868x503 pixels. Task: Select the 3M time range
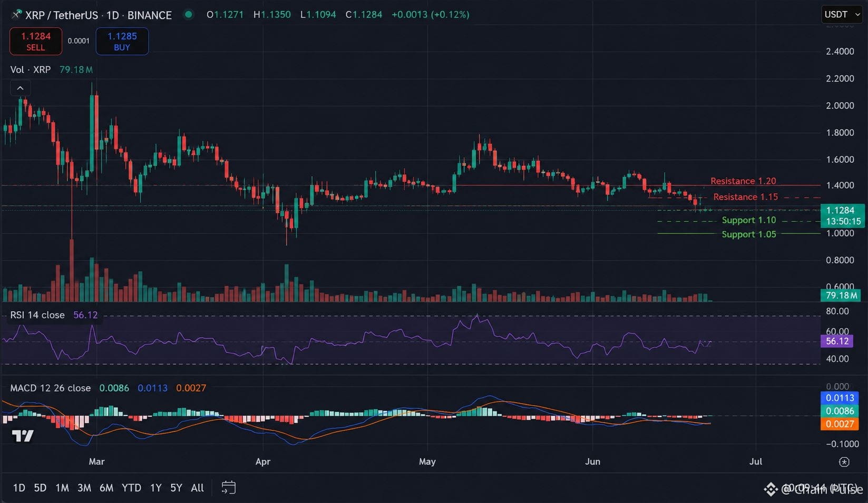(84, 488)
